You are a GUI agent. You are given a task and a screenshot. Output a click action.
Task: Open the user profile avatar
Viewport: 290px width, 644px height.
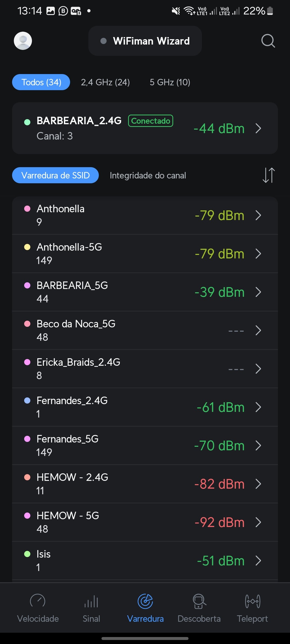pos(23,41)
